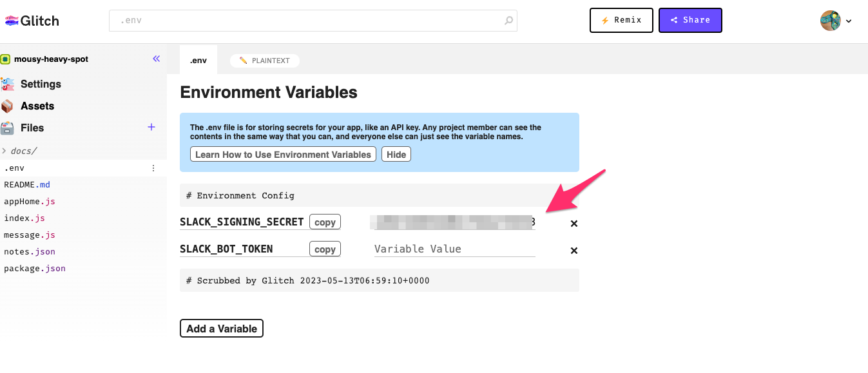The height and width of the screenshot is (373, 868).
Task: Select the .env tab
Action: [x=198, y=61]
